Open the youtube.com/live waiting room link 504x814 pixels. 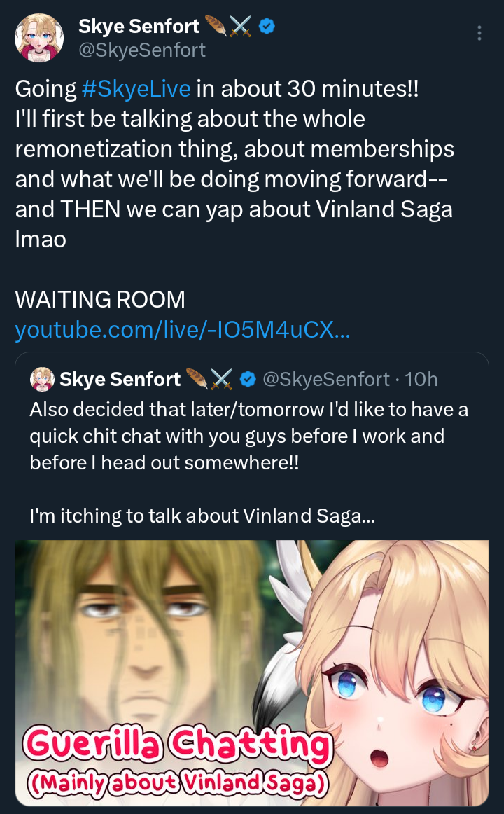tap(183, 330)
